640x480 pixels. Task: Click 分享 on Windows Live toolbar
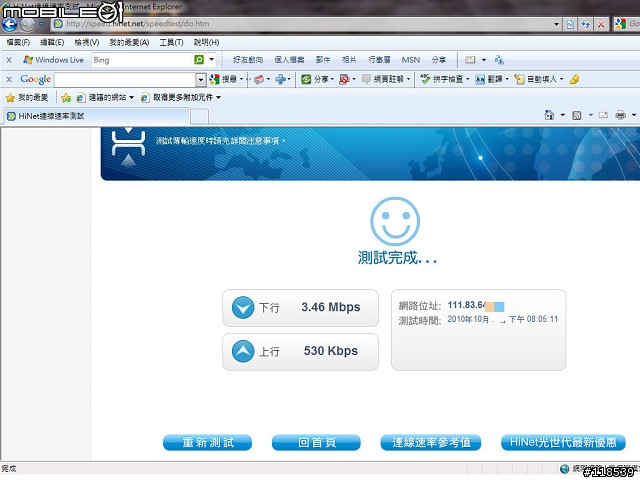pyautogui.click(x=439, y=60)
